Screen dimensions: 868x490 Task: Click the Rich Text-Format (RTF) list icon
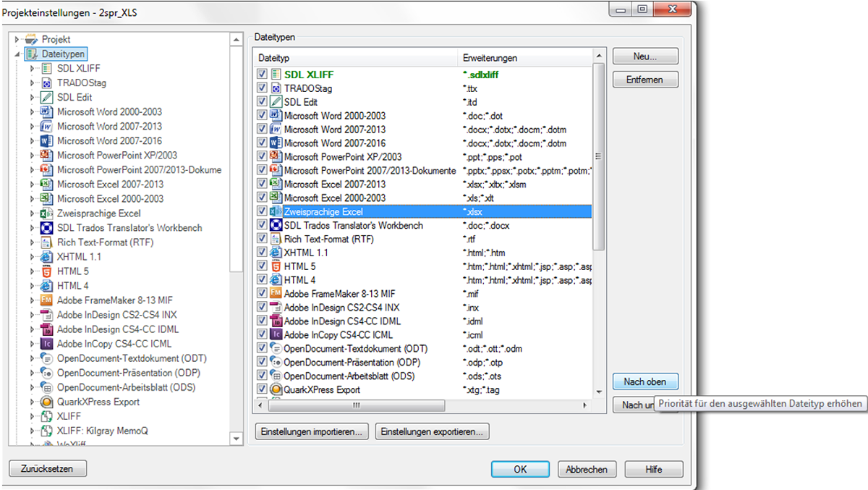point(276,239)
